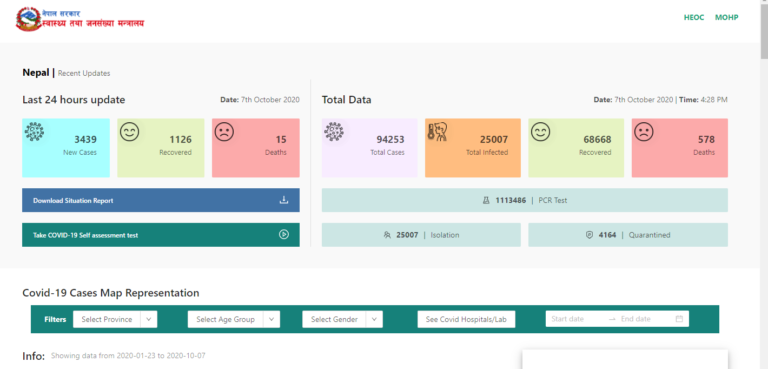
Task: Click the calendar icon in date range field
Action: (x=679, y=319)
